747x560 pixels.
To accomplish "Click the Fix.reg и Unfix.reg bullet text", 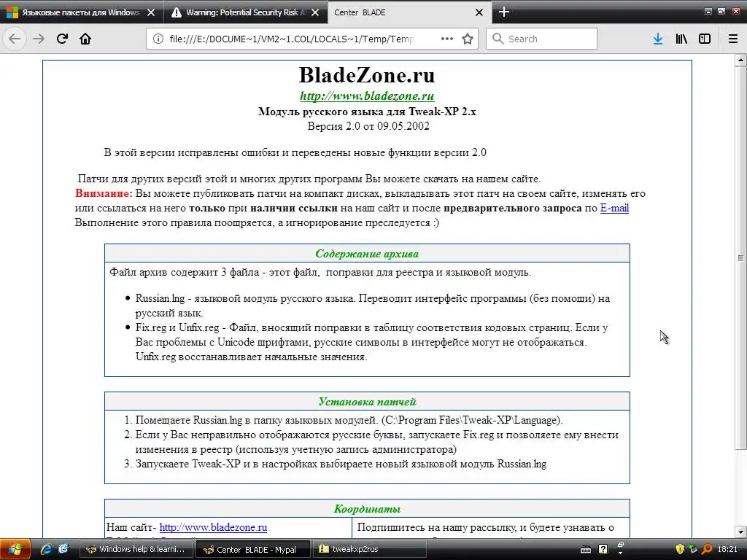I will [371, 342].
